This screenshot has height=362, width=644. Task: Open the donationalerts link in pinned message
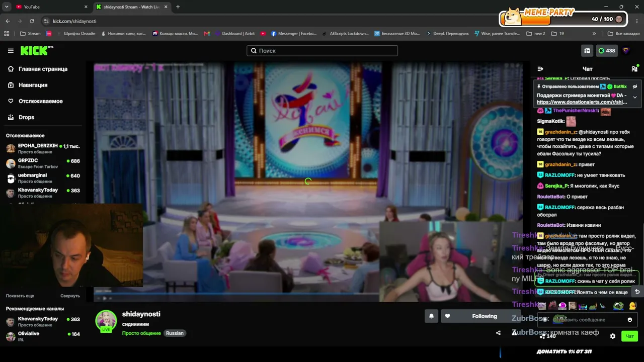[582, 102]
